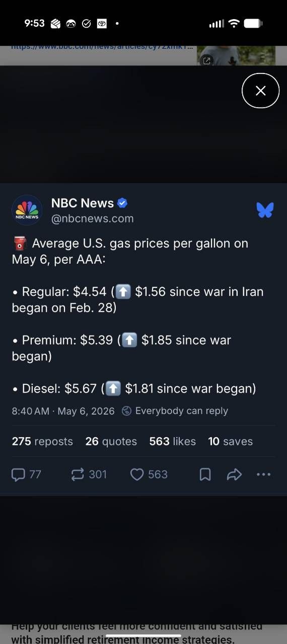The height and width of the screenshot is (644, 287).
Task: Open the NBC News profile name
Action: click(x=83, y=203)
